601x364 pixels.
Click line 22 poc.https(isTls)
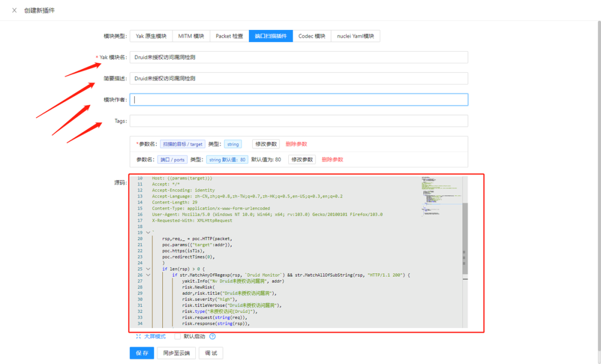183,251
